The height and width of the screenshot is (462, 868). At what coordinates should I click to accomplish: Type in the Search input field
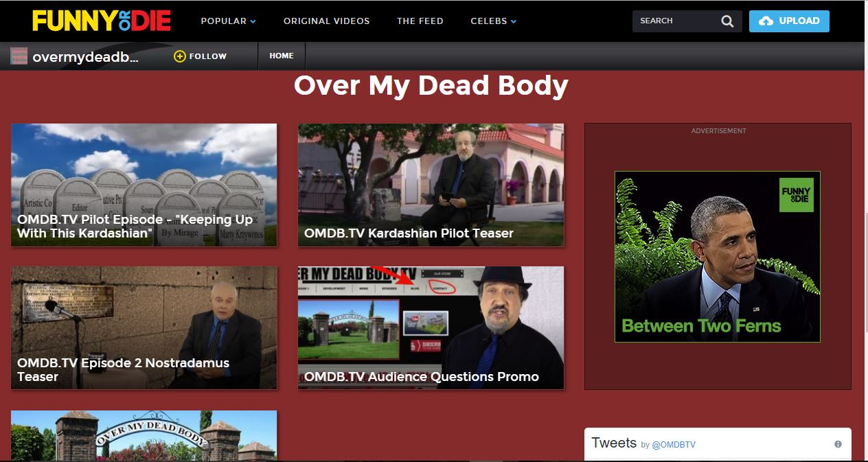(x=676, y=21)
